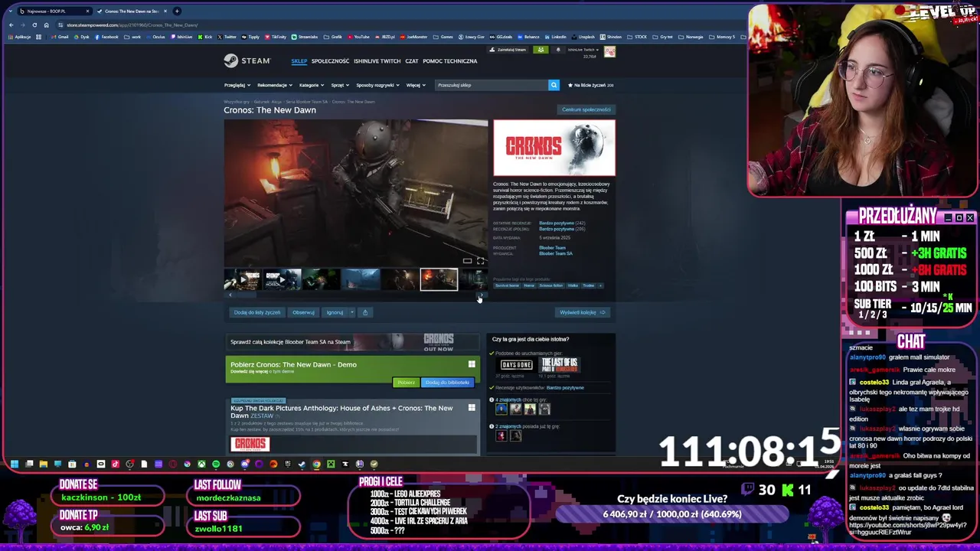
Task: Open the Facebook bookmark
Action: [106, 37]
